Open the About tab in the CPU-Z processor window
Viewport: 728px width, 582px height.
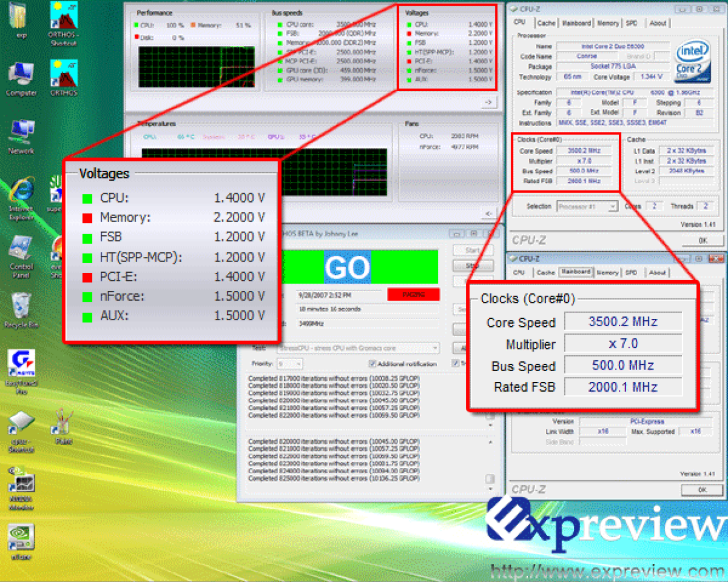pyautogui.click(x=657, y=23)
